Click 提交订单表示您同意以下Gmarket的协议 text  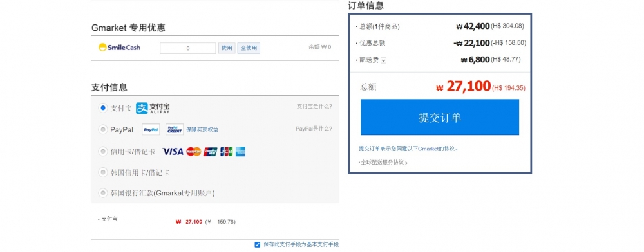[x=408, y=148]
